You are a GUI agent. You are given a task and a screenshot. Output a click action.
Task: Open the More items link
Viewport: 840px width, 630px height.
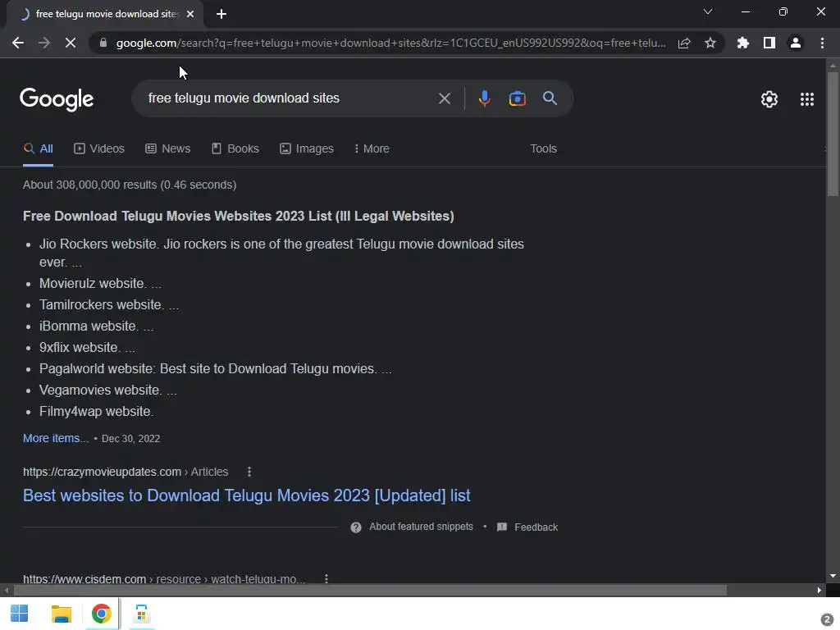pyautogui.click(x=56, y=438)
